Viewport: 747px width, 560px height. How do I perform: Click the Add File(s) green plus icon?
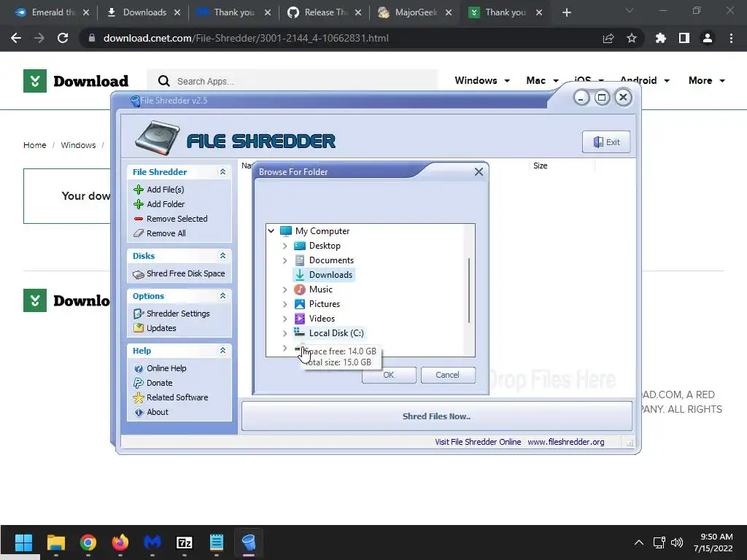(139, 190)
